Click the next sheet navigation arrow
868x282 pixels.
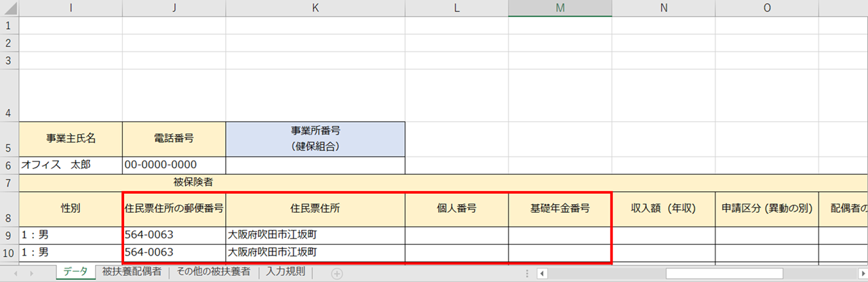(x=33, y=273)
